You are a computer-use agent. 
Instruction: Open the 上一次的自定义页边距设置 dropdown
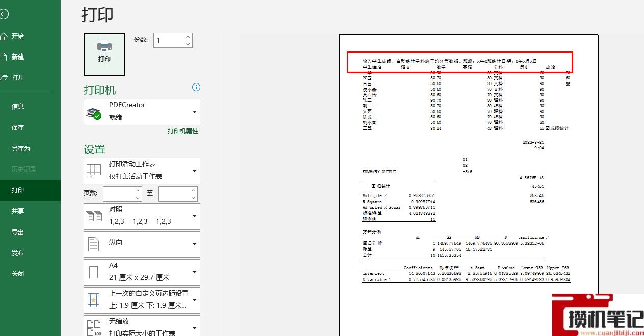pyautogui.click(x=142, y=300)
